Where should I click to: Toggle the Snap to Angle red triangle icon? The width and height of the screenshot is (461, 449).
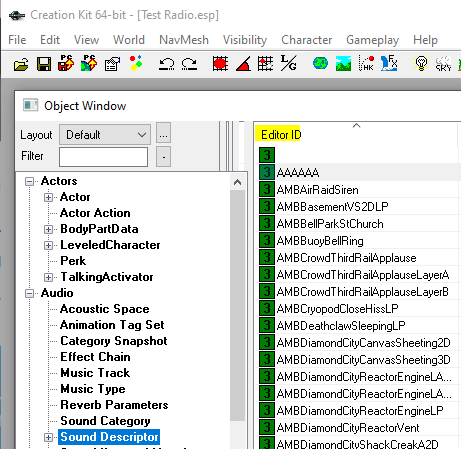coord(243,64)
